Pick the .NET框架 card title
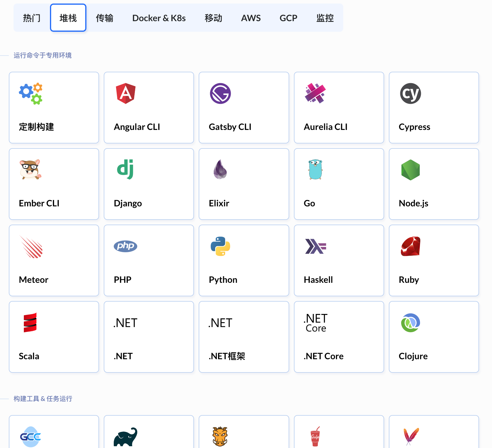 click(x=227, y=356)
